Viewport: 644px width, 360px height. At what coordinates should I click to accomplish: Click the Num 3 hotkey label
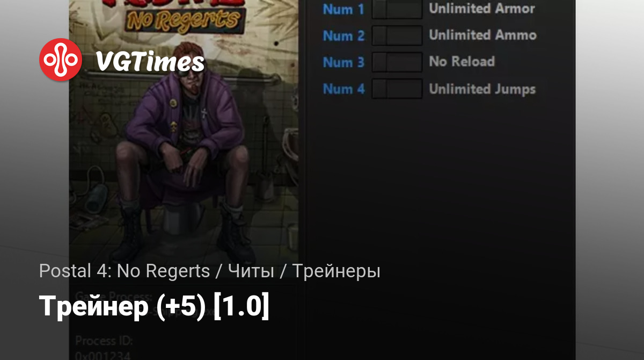pyautogui.click(x=343, y=62)
